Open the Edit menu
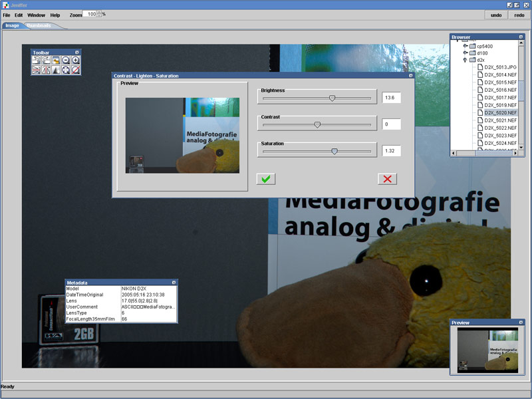Image resolution: width=532 pixels, height=399 pixels. (19, 15)
